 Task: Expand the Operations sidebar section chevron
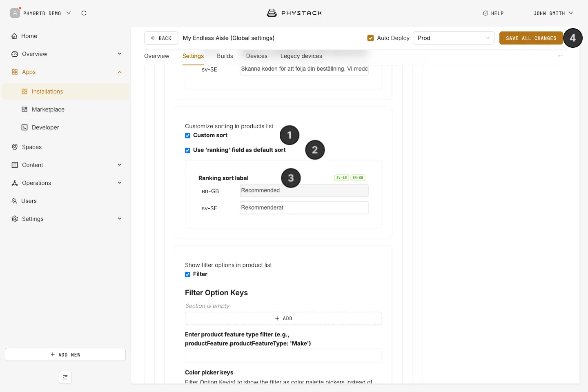[120, 183]
